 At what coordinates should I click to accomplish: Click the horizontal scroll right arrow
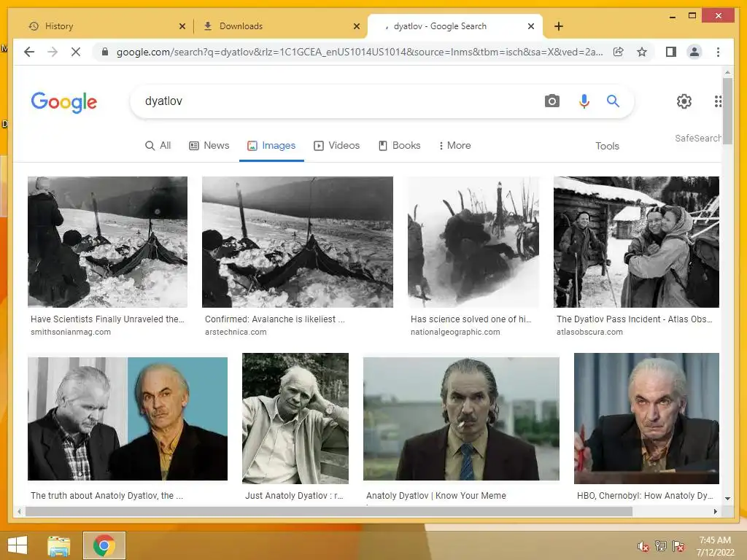pos(715,511)
